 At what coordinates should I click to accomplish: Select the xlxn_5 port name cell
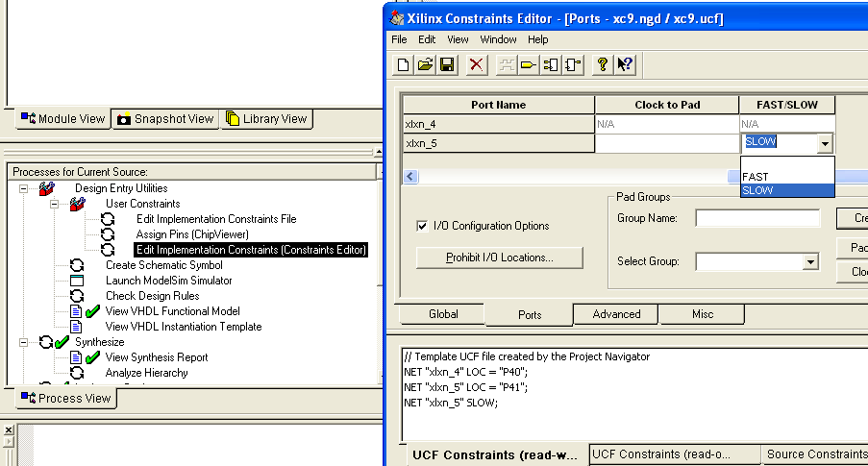(x=498, y=144)
